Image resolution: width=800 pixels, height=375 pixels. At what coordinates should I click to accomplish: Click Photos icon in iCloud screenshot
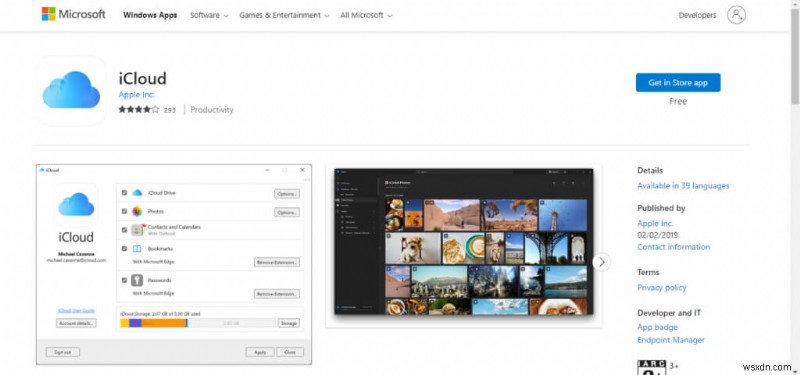(x=137, y=211)
